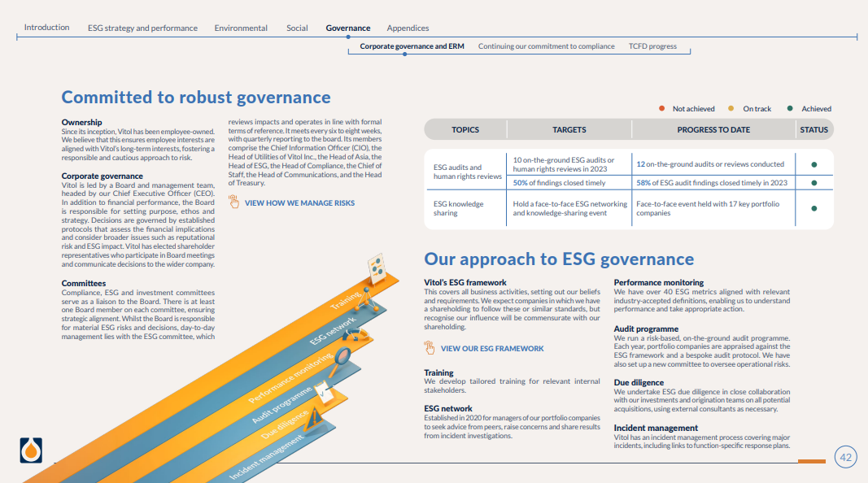Click the Training board icon on the stripe
Screen dimensions: 868x483
(x=377, y=268)
